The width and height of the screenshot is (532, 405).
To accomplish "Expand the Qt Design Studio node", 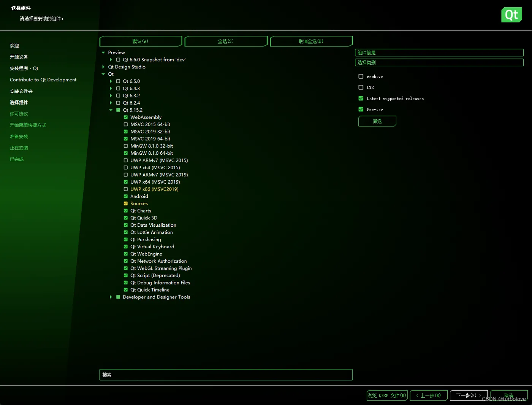I will coord(103,67).
